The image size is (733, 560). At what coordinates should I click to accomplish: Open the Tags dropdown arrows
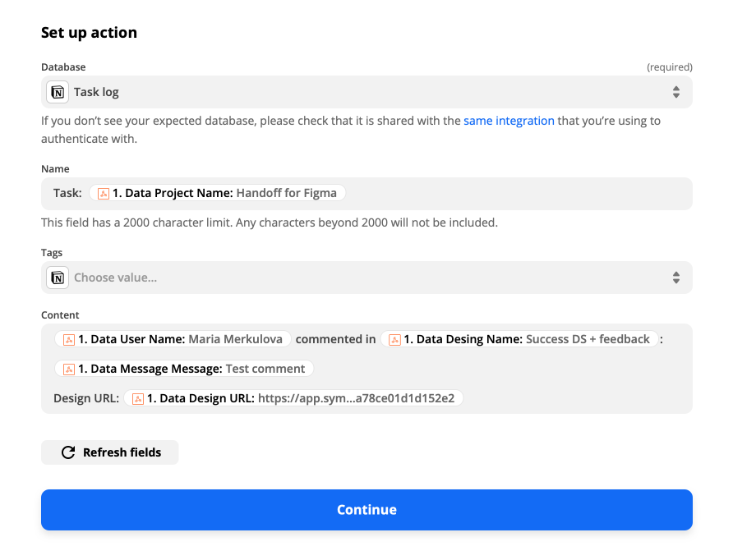(x=676, y=278)
